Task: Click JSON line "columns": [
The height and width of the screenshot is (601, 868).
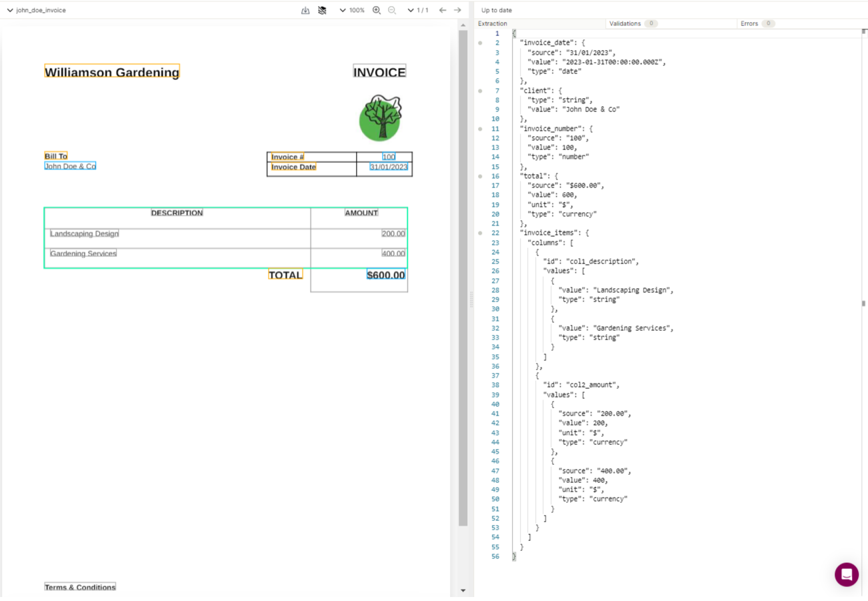Action: tap(551, 243)
